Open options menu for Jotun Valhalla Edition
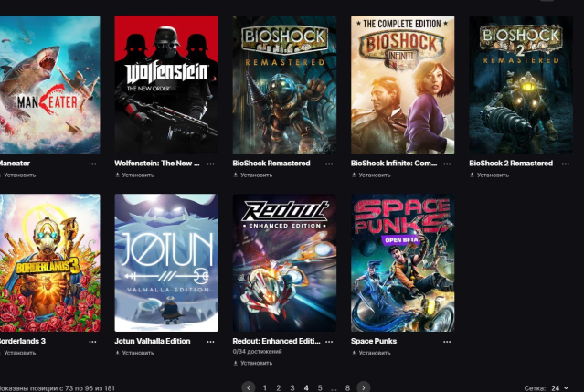The height and width of the screenshot is (392, 584). pyautogui.click(x=210, y=342)
